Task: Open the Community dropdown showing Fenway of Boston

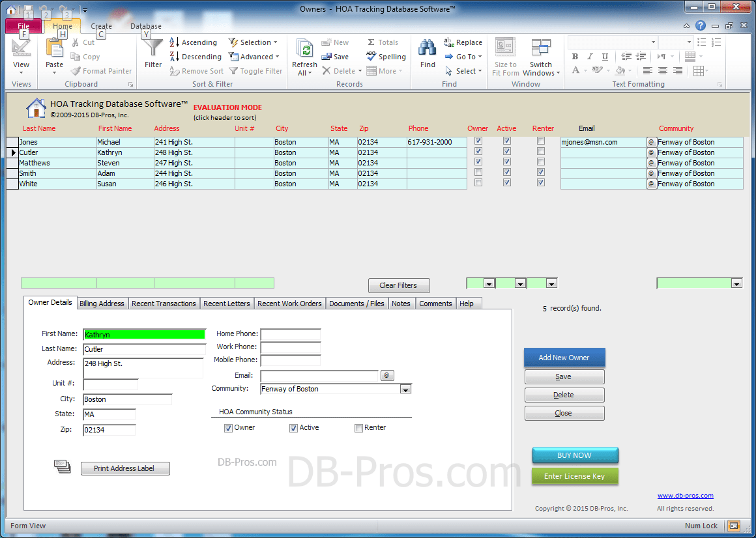Action: [406, 388]
